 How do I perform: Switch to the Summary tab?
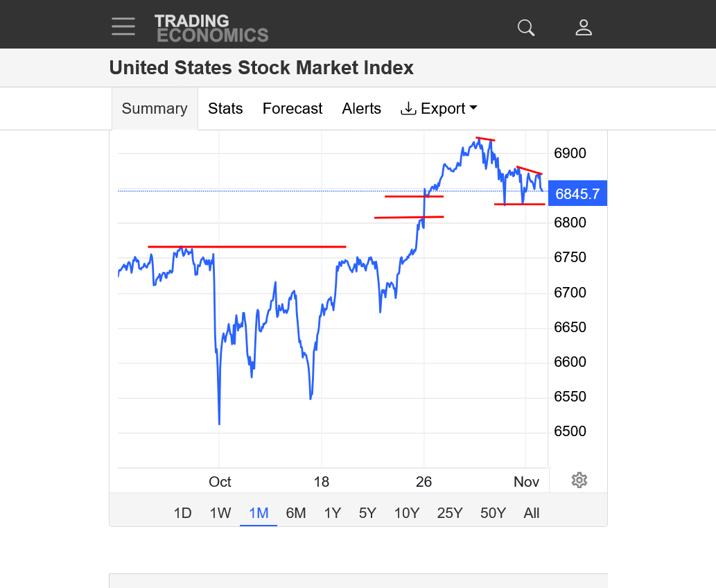click(155, 109)
